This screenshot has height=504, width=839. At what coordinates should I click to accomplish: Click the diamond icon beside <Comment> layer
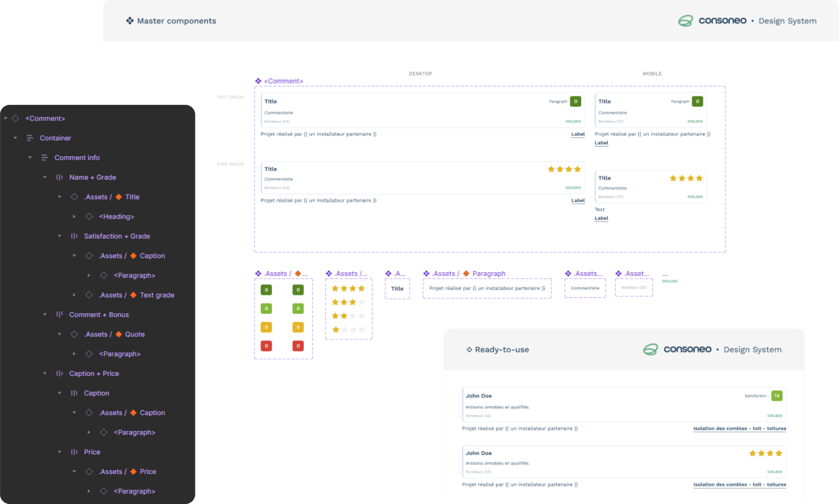coord(16,118)
